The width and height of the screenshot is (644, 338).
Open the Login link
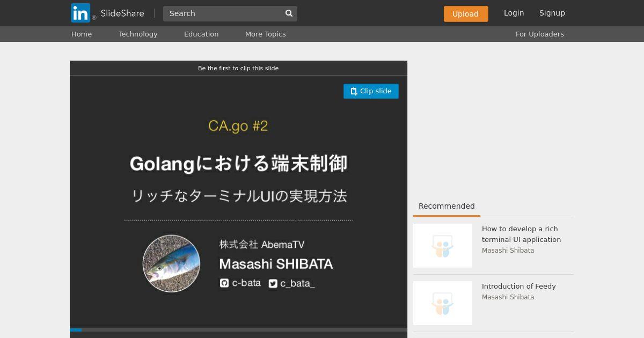coord(514,13)
